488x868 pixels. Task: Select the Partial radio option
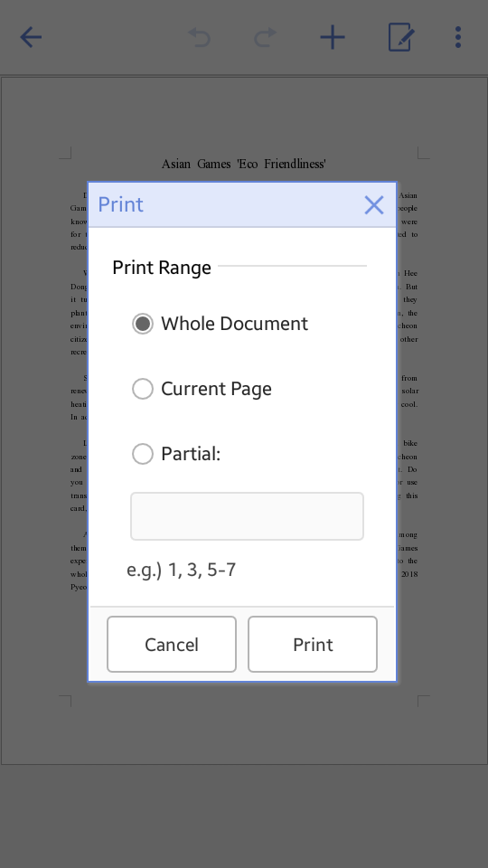(x=176, y=454)
